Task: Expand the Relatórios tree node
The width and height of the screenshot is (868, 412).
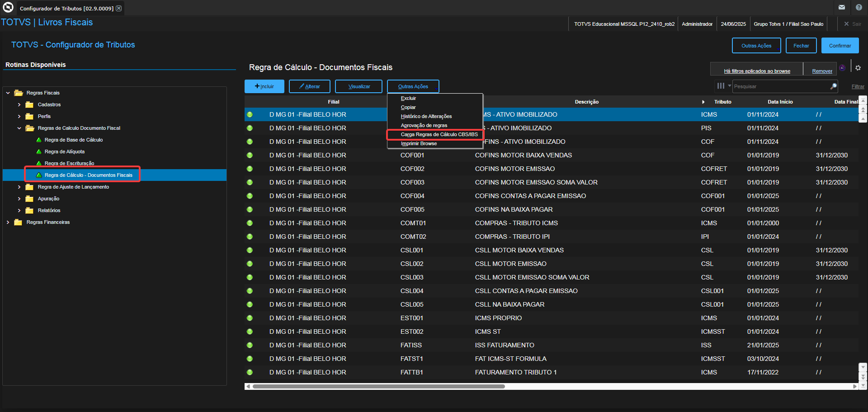Action: tap(19, 210)
